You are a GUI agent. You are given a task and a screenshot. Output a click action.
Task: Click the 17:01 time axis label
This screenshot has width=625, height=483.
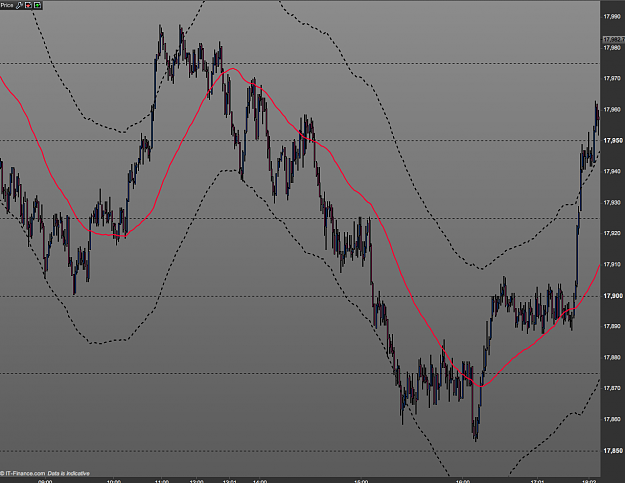pos(537,481)
